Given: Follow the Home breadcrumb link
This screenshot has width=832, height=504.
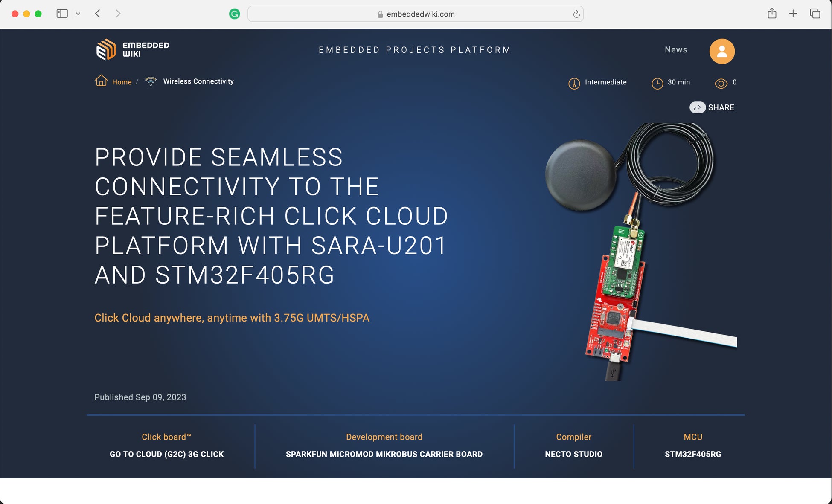Looking at the screenshot, I should pyautogui.click(x=122, y=82).
